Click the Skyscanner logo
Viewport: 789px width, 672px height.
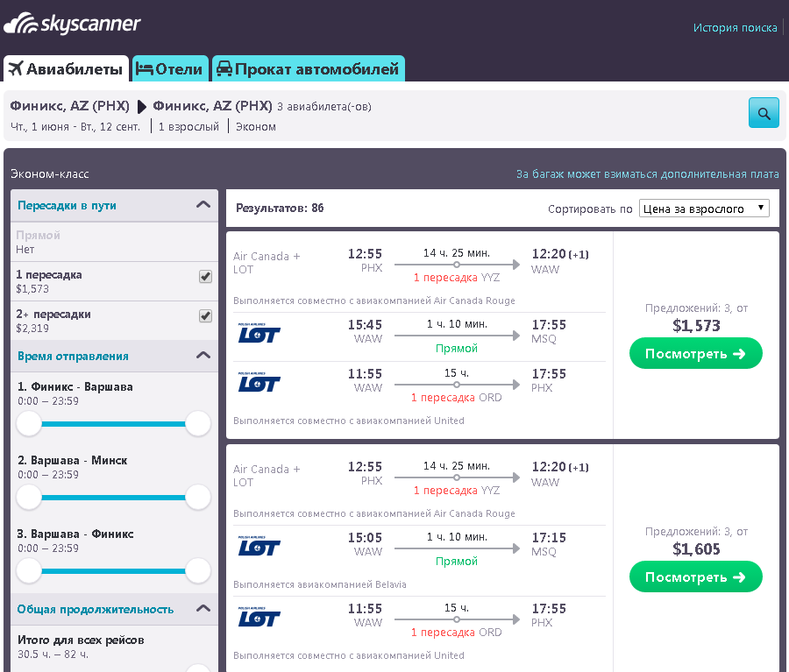pyautogui.click(x=72, y=24)
